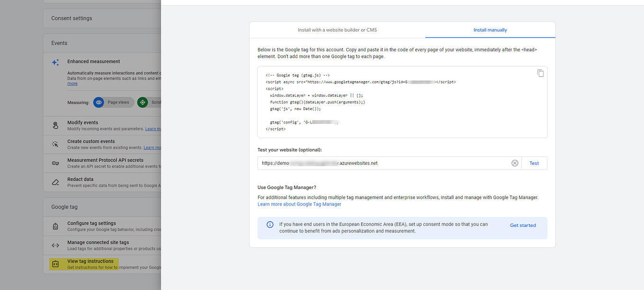
Task: Click the Modify events icon
Action: point(55,125)
